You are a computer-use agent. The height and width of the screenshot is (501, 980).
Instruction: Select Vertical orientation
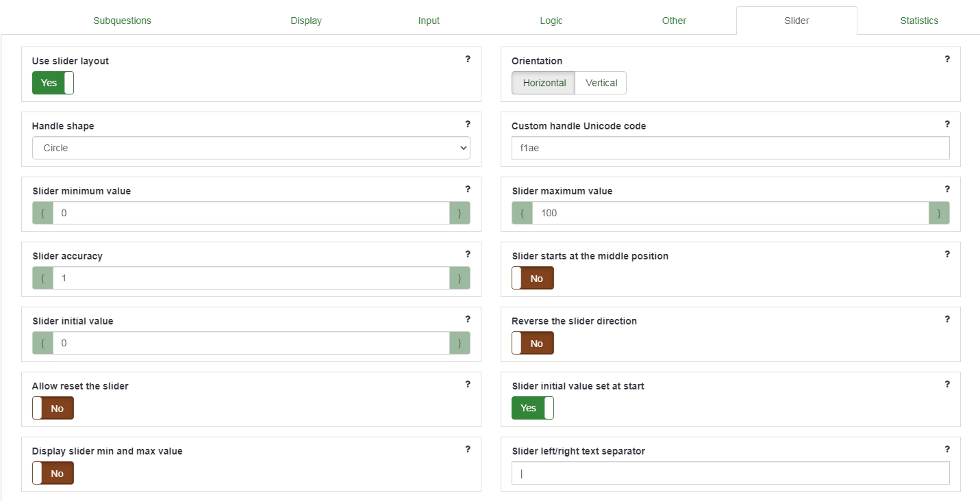pos(601,83)
